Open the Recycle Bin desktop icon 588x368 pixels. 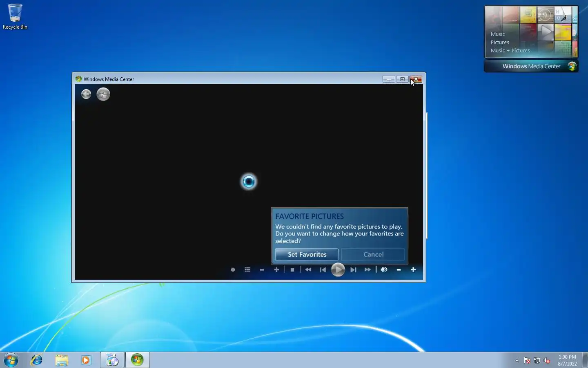pyautogui.click(x=15, y=17)
